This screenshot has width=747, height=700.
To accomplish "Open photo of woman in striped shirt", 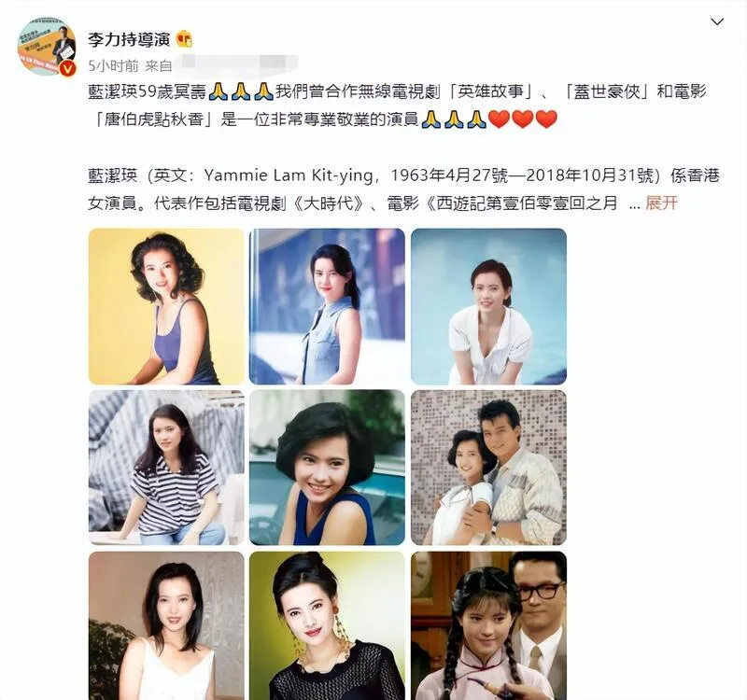I will tap(166, 468).
